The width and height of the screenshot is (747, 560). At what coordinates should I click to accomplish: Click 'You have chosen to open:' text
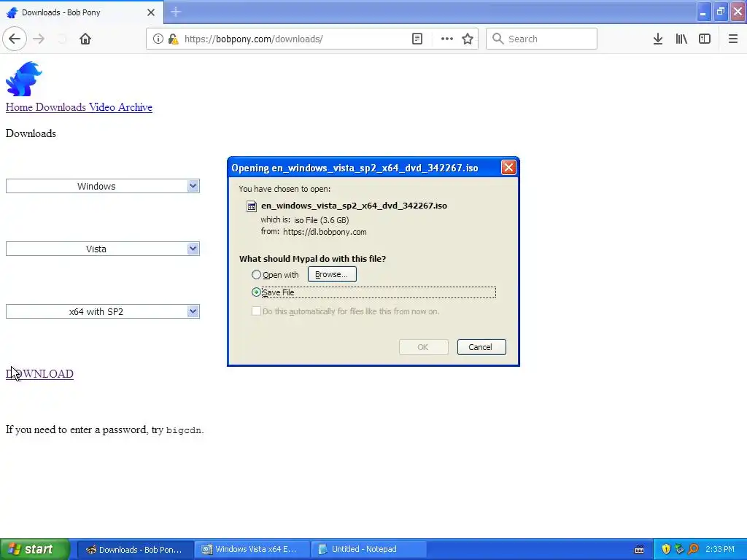(x=285, y=189)
